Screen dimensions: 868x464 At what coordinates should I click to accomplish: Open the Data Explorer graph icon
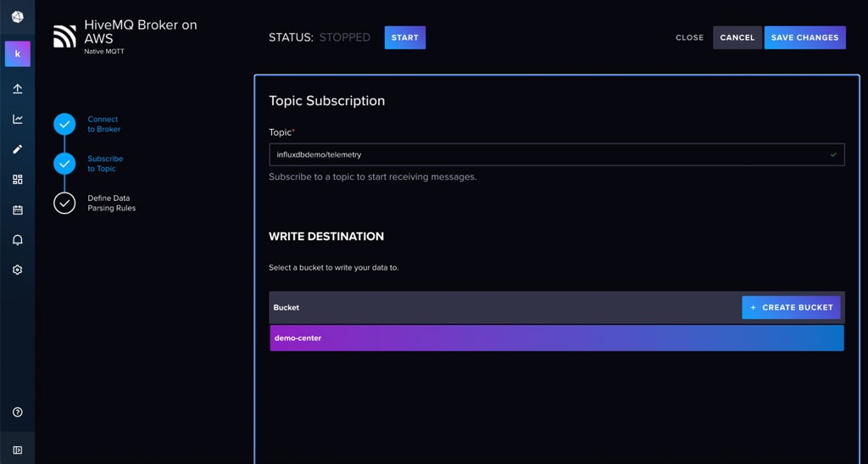coord(18,119)
